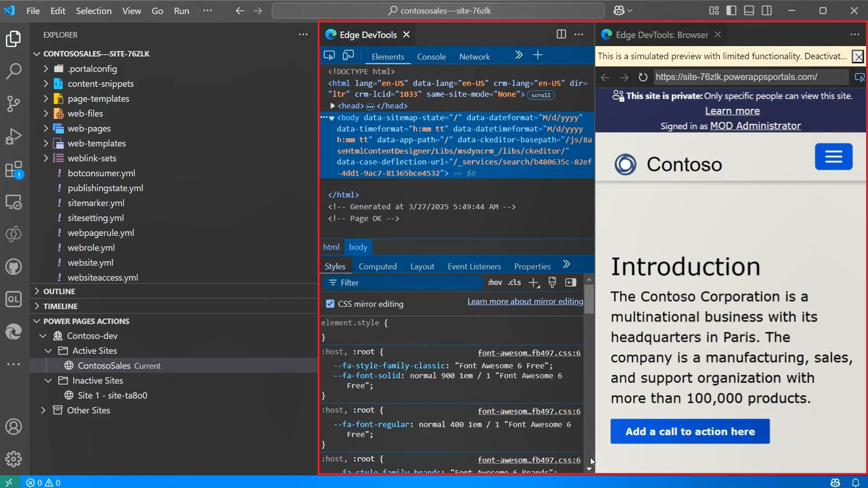The image size is (868, 488).
Task: Toggle element pseudo-states with :hov
Action: (495, 282)
